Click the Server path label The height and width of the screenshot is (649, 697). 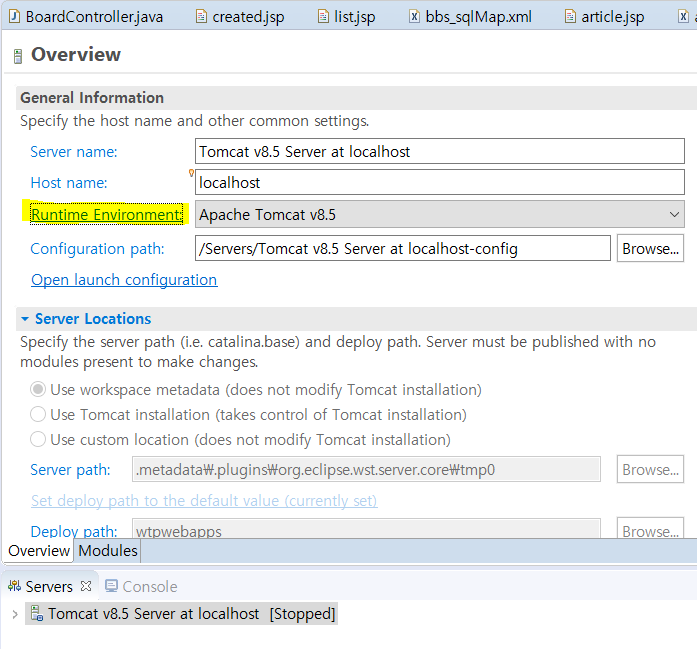point(70,469)
